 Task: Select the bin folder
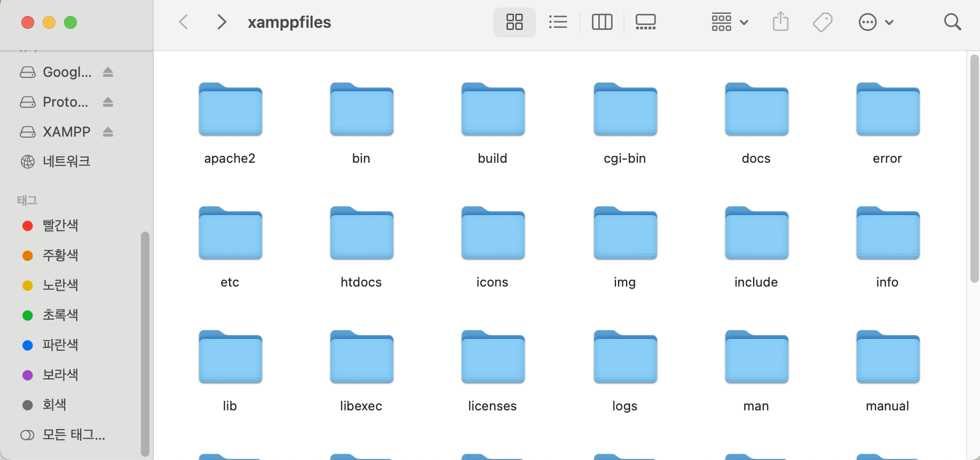361,109
